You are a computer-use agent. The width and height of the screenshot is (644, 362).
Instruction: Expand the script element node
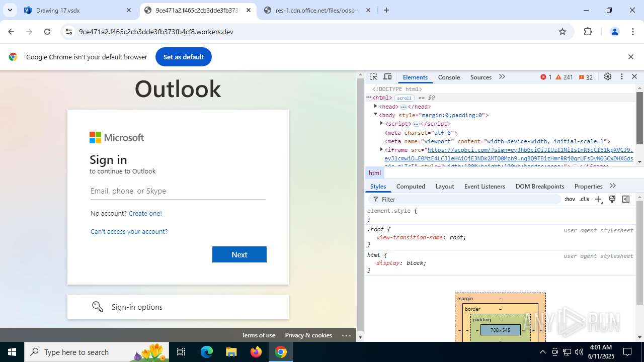tap(381, 123)
